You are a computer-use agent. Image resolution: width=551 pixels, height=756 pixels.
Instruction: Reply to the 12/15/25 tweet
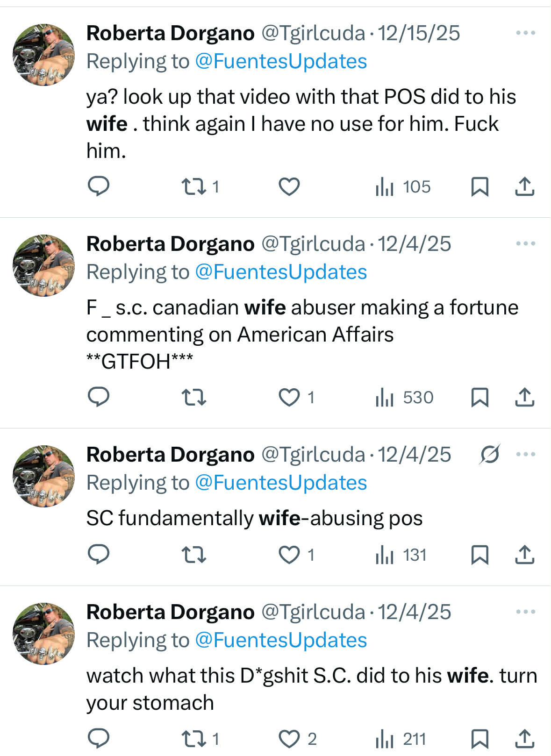(99, 186)
